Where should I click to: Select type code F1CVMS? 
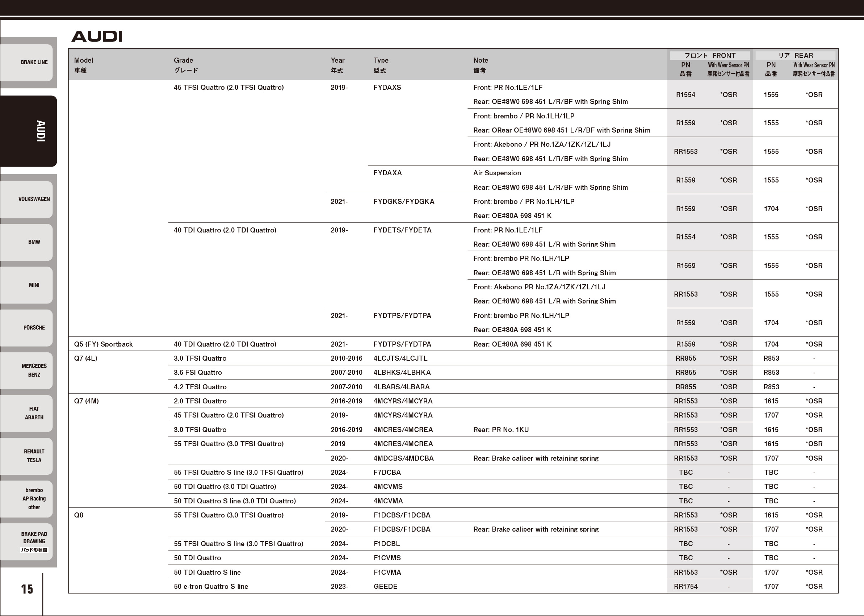click(387, 558)
